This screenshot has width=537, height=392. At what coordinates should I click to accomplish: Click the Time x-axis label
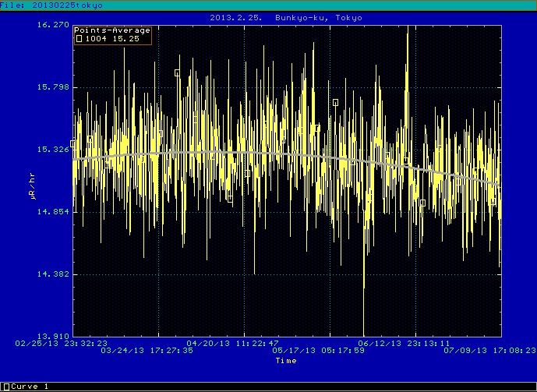coord(285,361)
